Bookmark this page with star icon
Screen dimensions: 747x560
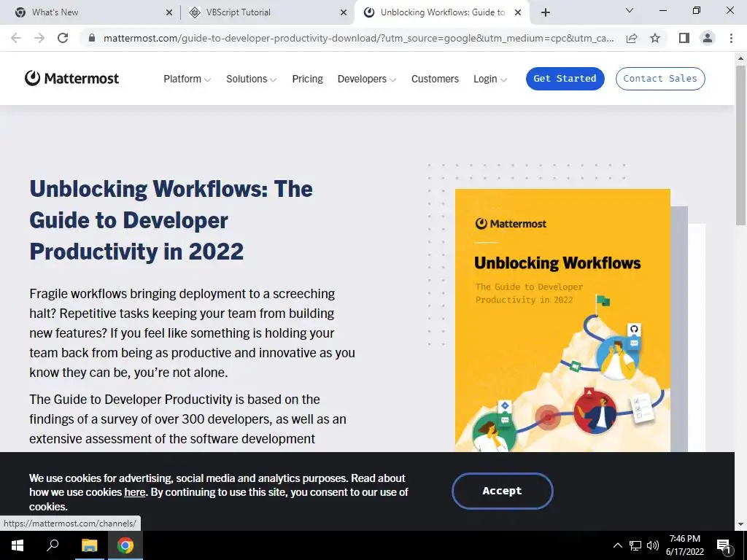tap(655, 38)
